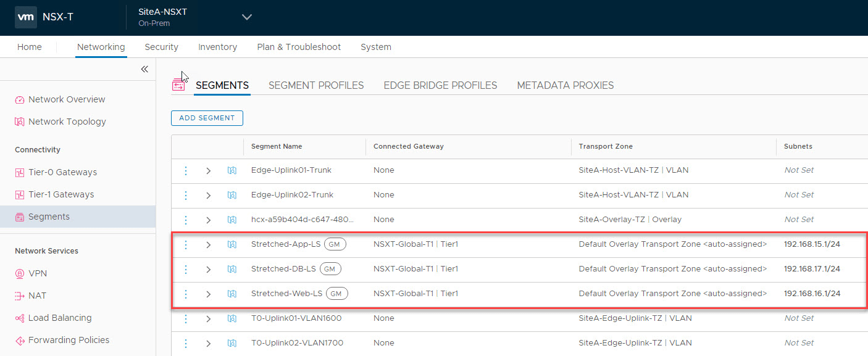
Task: Open Tier-1 Gateways page
Action: (x=61, y=194)
